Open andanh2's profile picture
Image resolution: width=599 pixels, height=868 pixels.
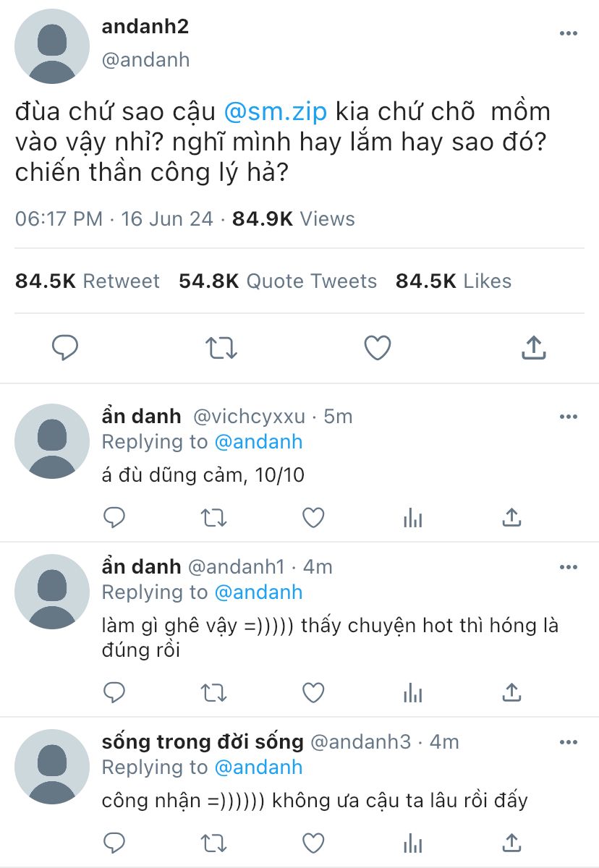click(51, 47)
